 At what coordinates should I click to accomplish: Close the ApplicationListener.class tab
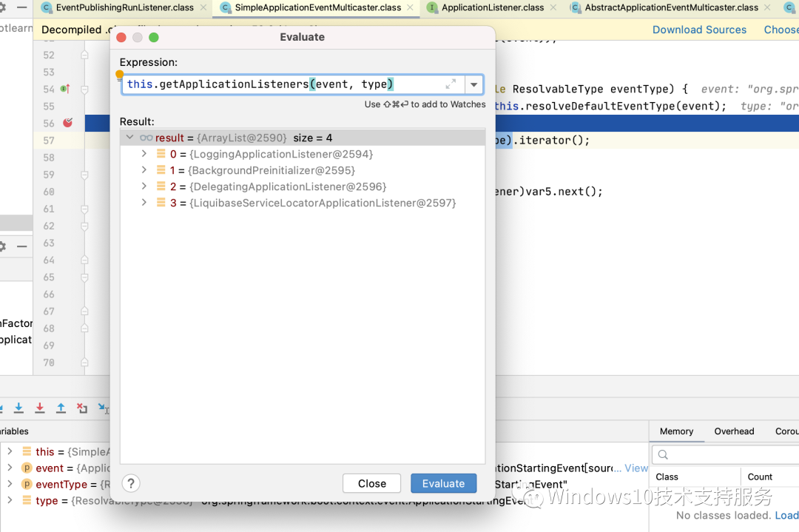pos(553,7)
